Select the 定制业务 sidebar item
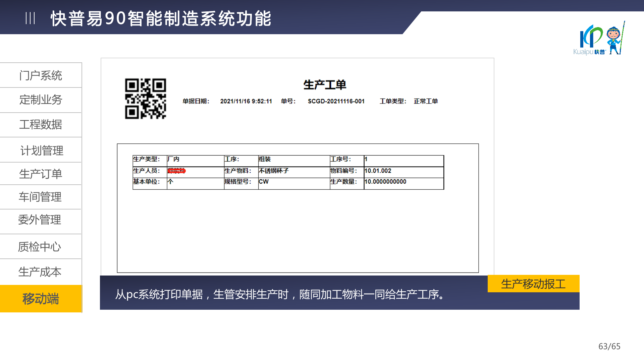 [x=41, y=100]
